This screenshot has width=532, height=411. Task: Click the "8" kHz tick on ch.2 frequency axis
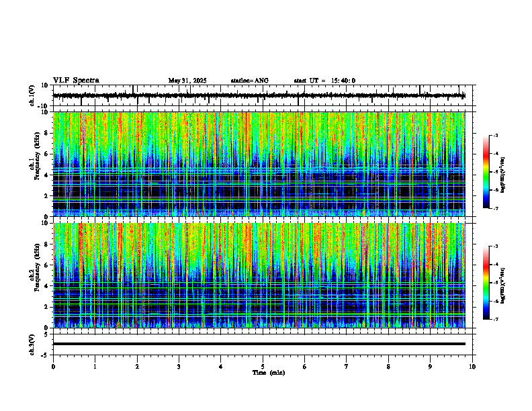(x=48, y=244)
